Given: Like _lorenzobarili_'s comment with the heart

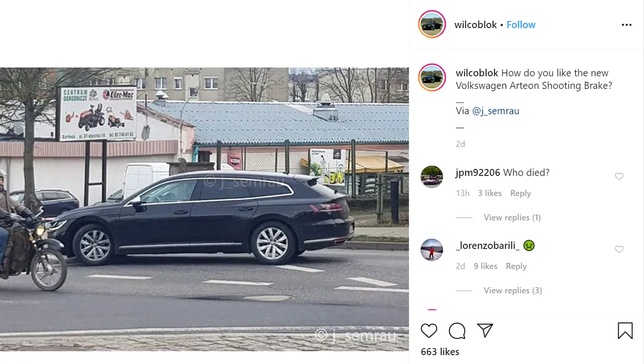Looking at the screenshot, I should (619, 250).
